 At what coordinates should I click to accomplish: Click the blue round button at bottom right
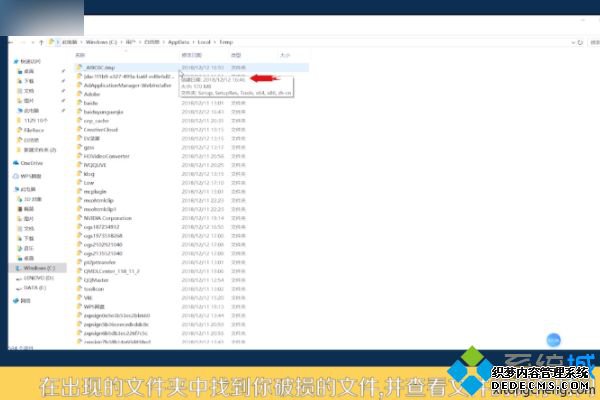[553, 340]
